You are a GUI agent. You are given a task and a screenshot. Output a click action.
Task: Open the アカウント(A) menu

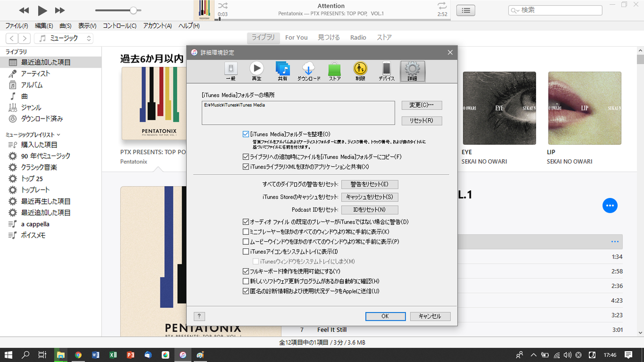(157, 26)
